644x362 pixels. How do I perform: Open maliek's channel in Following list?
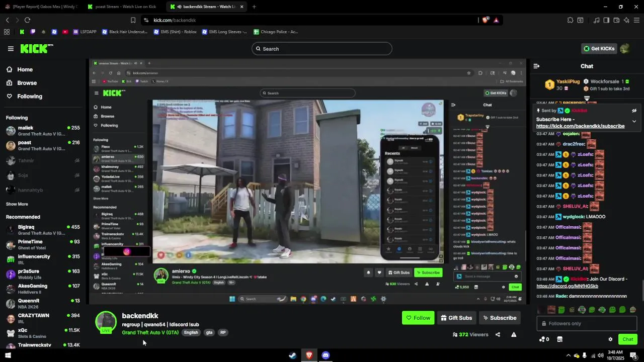(43, 131)
